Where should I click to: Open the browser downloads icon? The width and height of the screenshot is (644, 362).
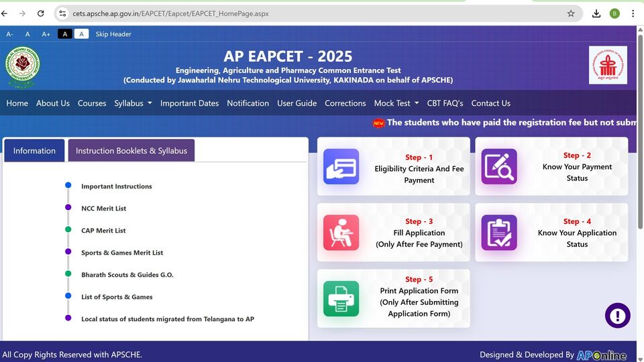pos(596,13)
